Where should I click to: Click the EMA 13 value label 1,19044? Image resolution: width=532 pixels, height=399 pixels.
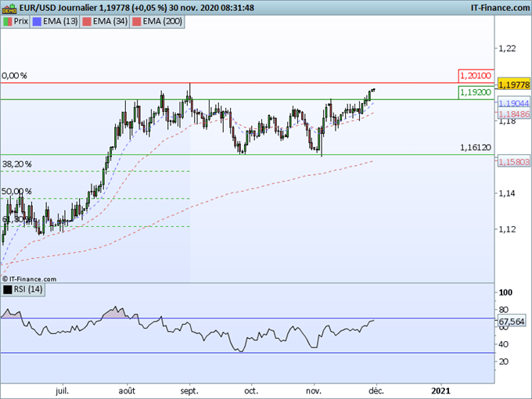(514, 103)
